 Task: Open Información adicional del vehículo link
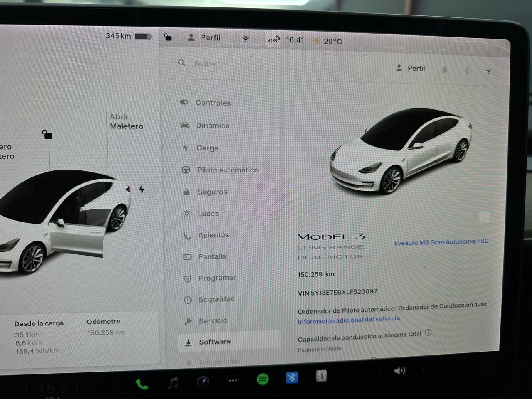point(349,320)
